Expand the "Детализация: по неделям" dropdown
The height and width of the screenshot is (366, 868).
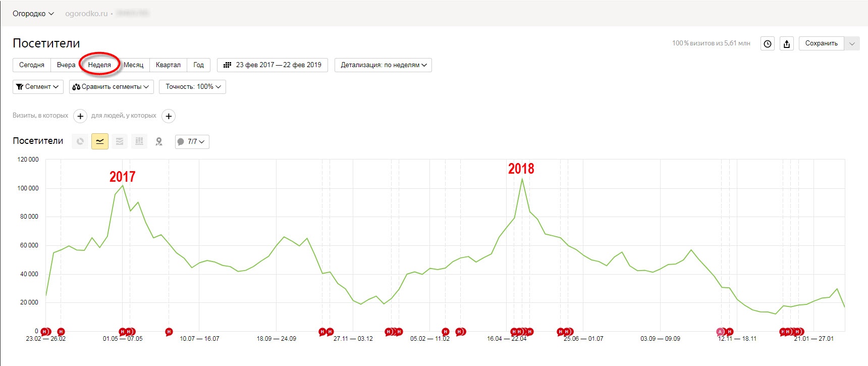click(x=383, y=65)
